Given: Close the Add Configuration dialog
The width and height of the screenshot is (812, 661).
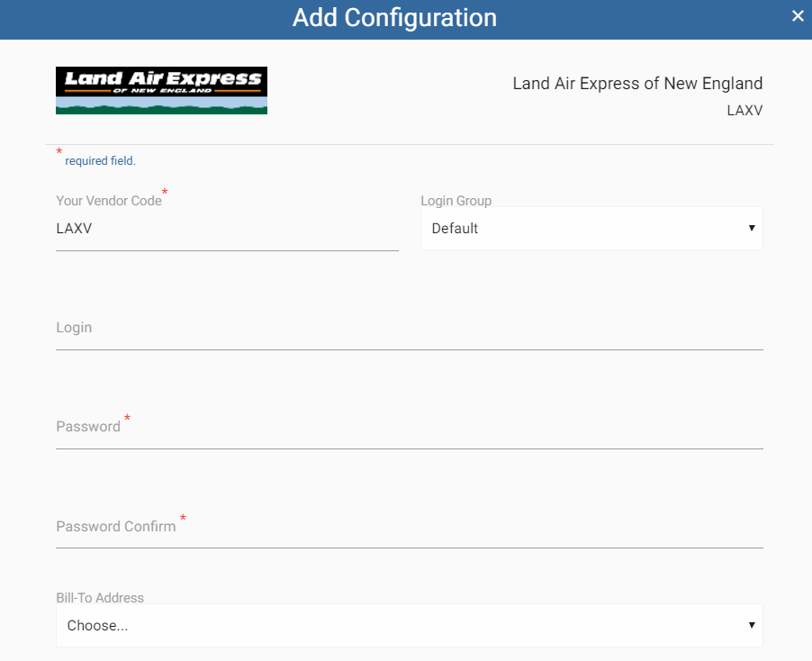Looking at the screenshot, I should (x=796, y=15).
